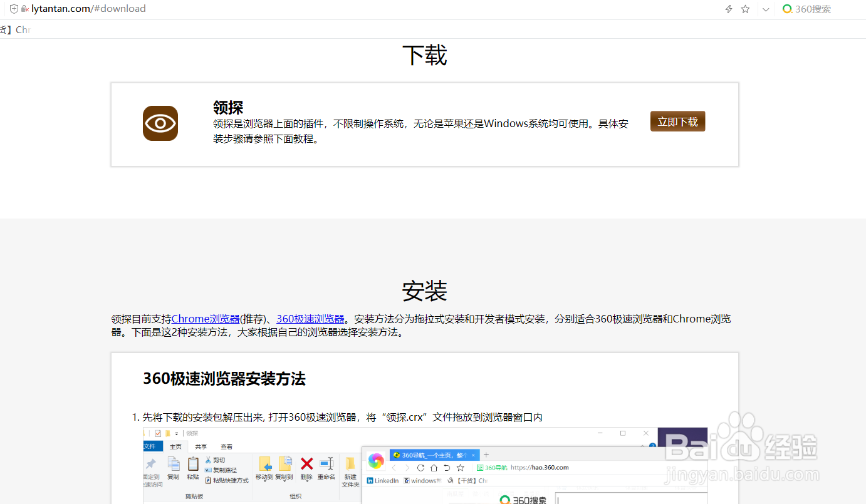The image size is (866, 504).
Task: Close the 360导航 tab in tutorial screenshot
Action: [473, 455]
